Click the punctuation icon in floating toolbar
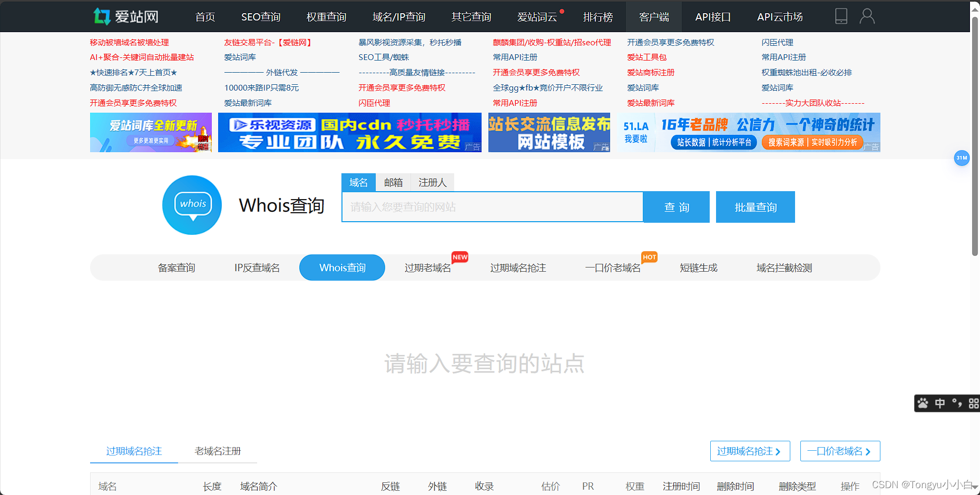980x495 pixels. (x=956, y=403)
